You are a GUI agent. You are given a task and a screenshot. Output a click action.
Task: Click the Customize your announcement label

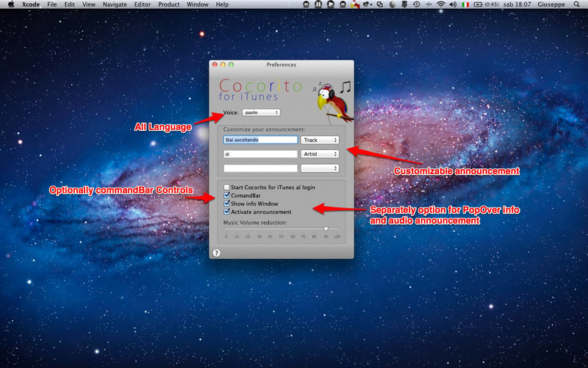[x=264, y=130]
